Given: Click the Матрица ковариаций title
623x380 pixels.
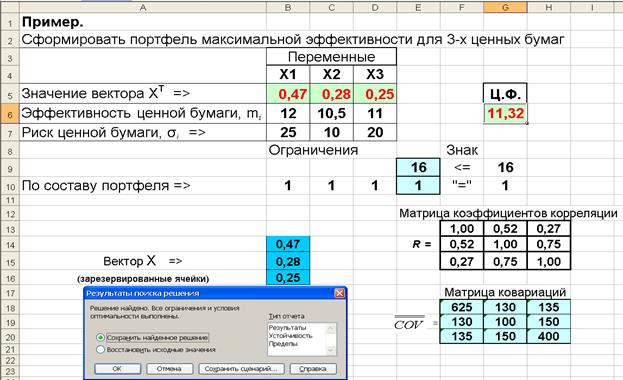Looking at the screenshot, I should coord(505,293).
